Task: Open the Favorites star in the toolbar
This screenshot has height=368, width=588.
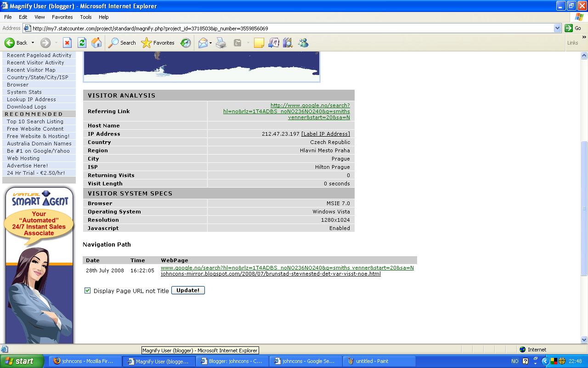Action: (158, 43)
